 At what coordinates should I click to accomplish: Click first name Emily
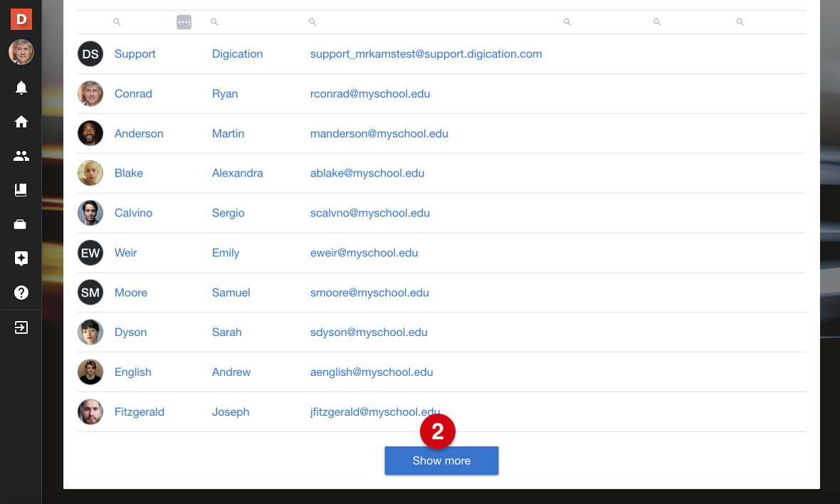226,253
